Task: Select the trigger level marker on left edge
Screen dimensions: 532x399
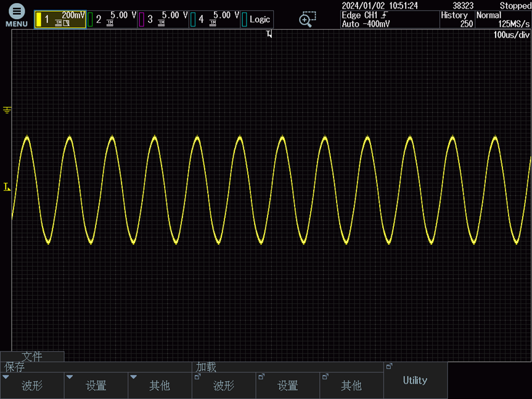Action: tap(7, 187)
